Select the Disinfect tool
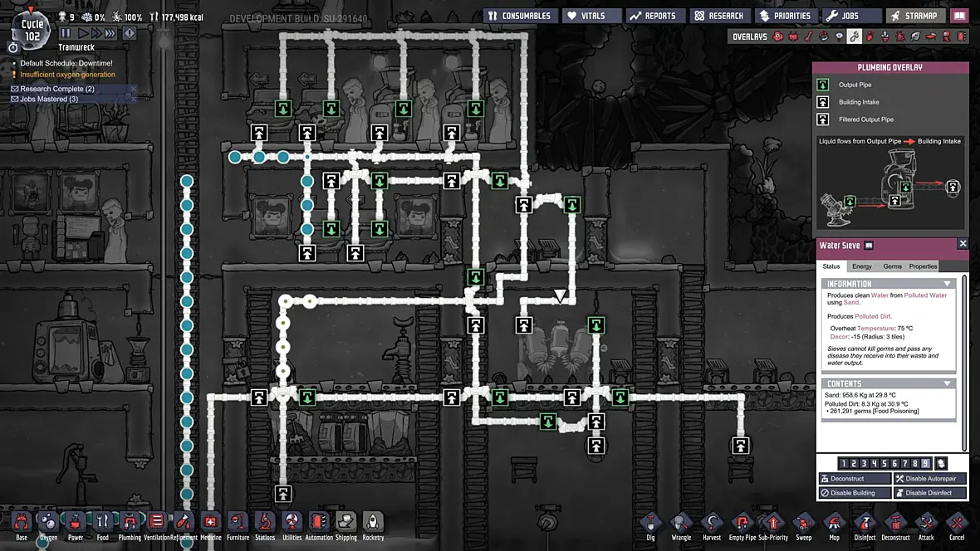The width and height of the screenshot is (980, 551). pyautogui.click(x=865, y=527)
